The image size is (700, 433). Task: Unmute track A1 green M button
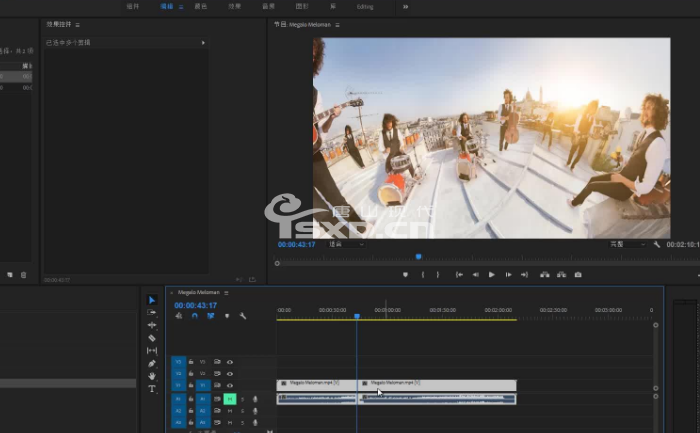tap(230, 399)
